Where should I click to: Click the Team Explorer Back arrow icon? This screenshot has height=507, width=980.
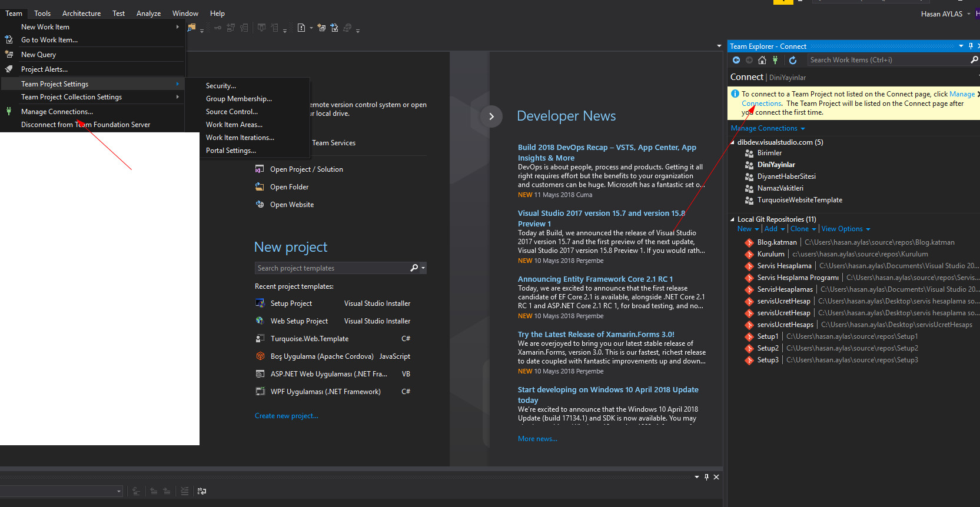[736, 60]
